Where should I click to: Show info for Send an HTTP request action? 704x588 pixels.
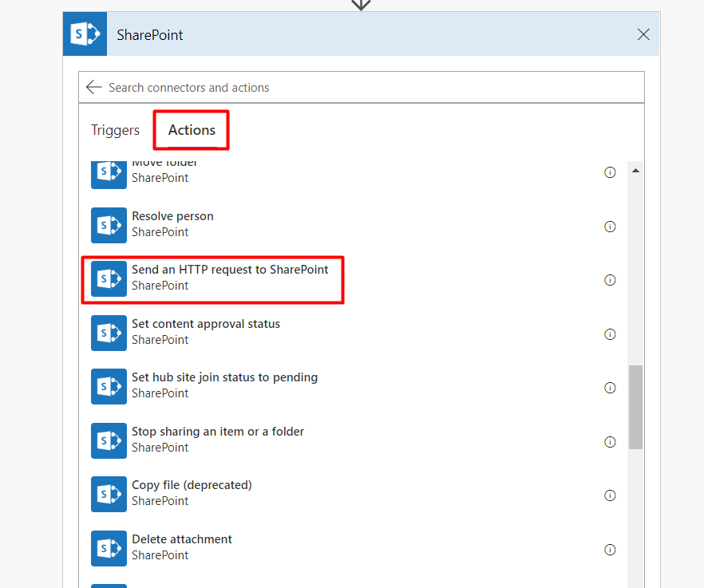click(610, 280)
